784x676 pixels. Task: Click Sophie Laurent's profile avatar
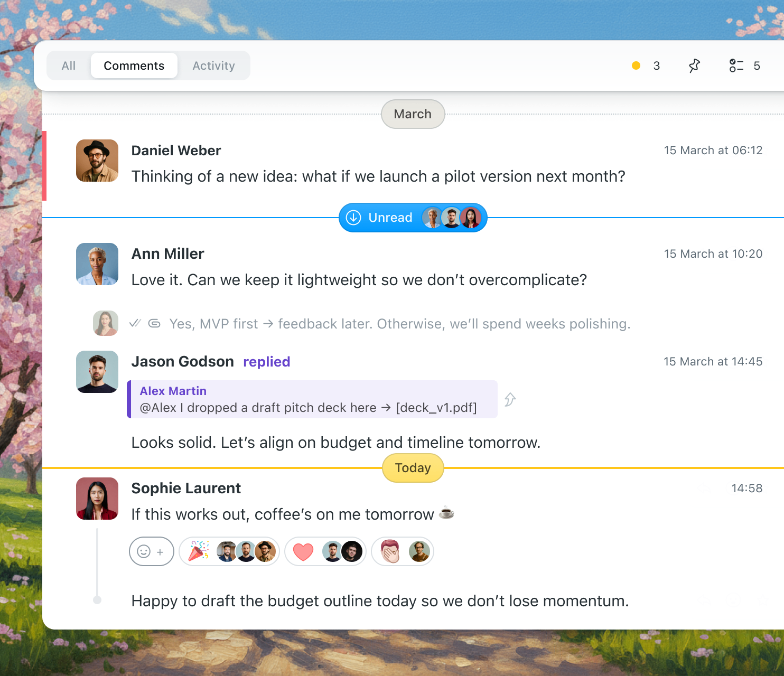pos(97,499)
